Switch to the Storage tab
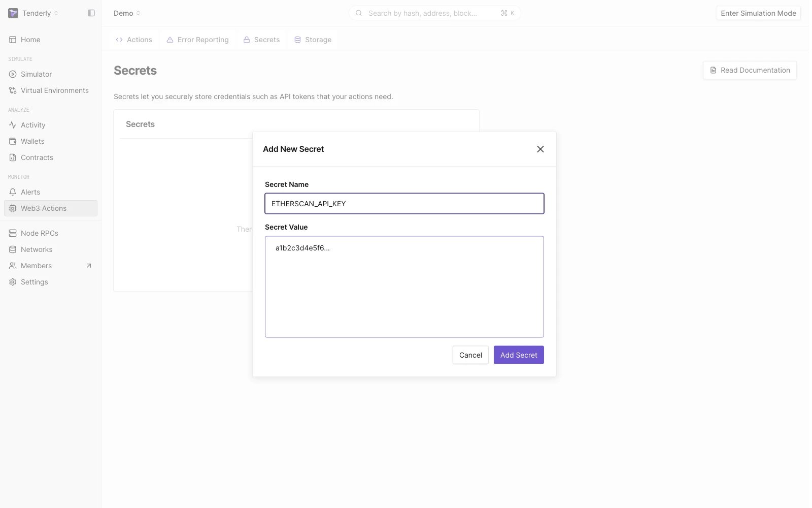The height and width of the screenshot is (508, 812). point(313,40)
